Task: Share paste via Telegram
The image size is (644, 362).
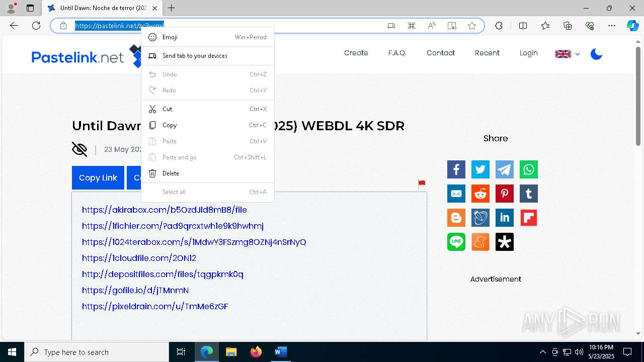Action: tap(505, 169)
